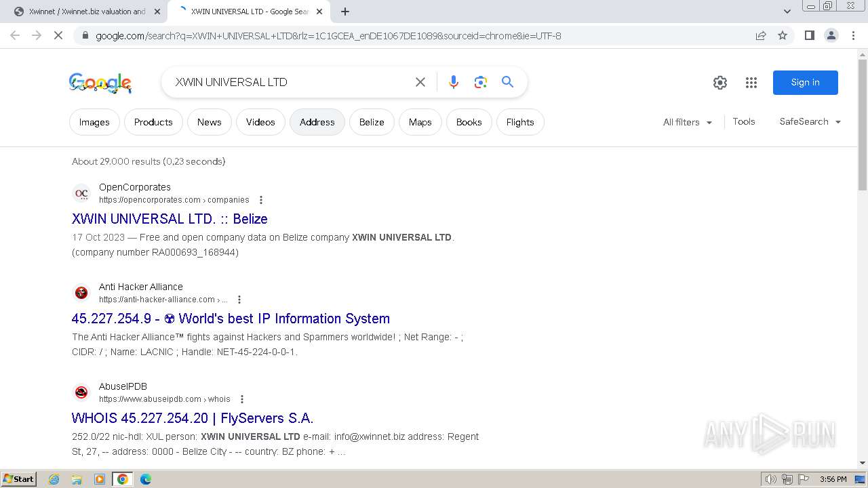868x488 pixels.
Task: Switch to Flights results
Action: tap(520, 122)
